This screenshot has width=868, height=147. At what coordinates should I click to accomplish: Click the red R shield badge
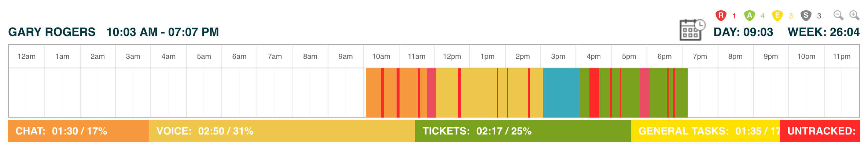(721, 15)
